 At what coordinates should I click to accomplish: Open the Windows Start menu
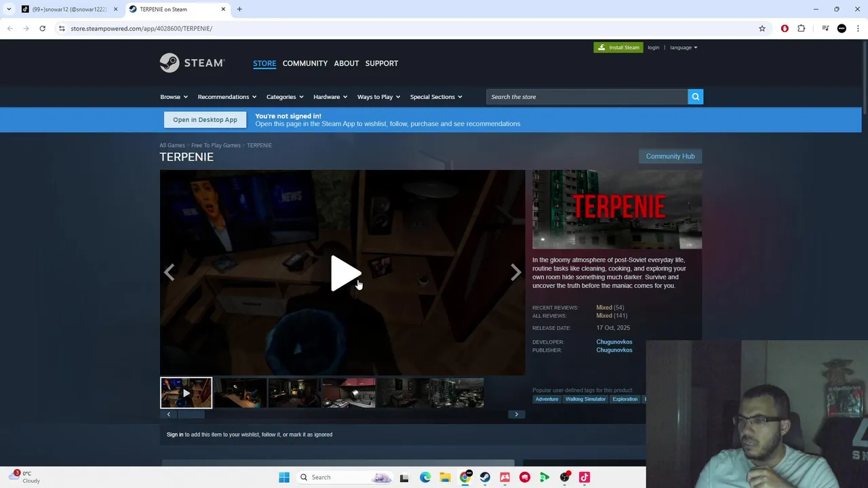point(284,477)
